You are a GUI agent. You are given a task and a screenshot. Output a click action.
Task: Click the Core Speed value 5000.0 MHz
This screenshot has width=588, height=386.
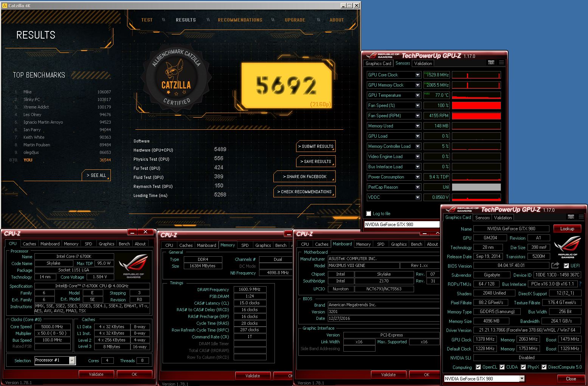click(x=52, y=327)
